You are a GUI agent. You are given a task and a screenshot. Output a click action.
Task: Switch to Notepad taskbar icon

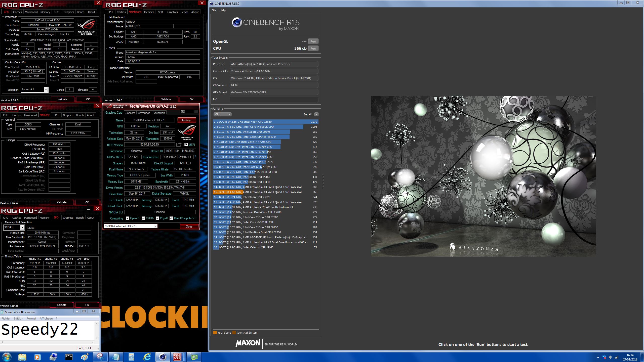tap(116, 357)
